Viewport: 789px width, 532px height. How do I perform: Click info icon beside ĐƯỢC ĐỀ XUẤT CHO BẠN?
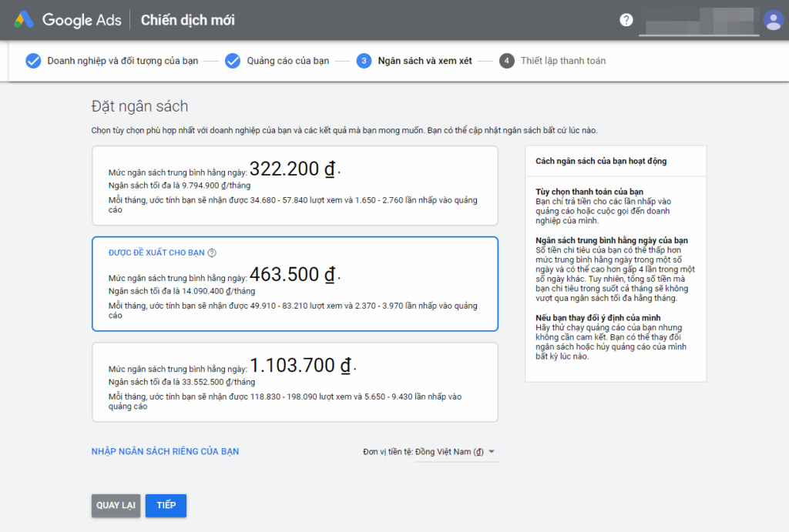[x=212, y=253]
